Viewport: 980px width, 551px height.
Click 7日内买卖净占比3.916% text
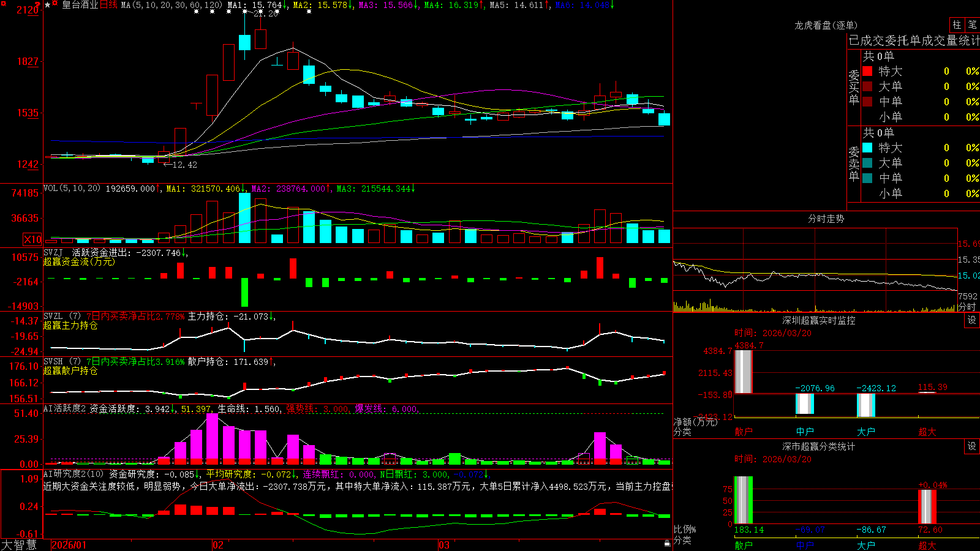pos(135,361)
